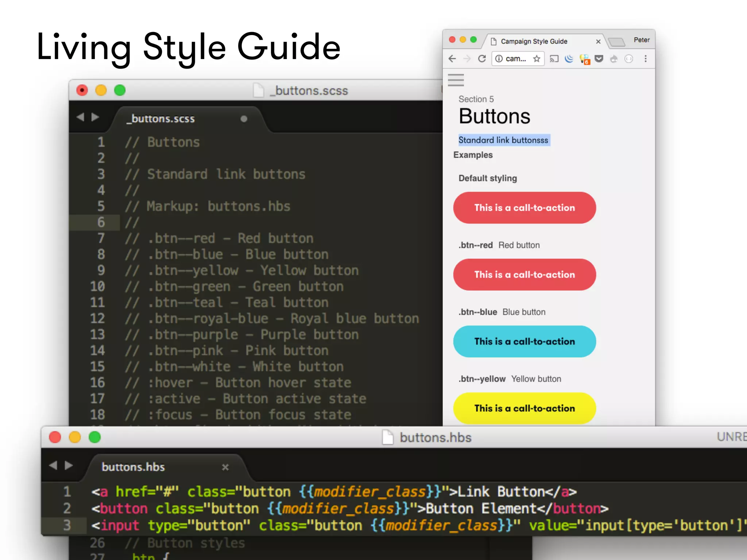Click the .btn--red call-to-action button
This screenshot has width=747, height=560.
[x=525, y=275]
